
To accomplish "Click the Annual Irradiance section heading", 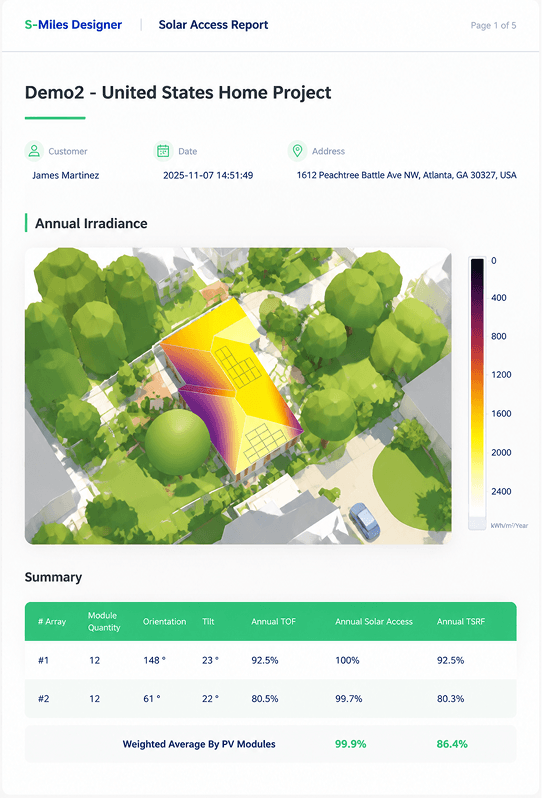I will (91, 223).
